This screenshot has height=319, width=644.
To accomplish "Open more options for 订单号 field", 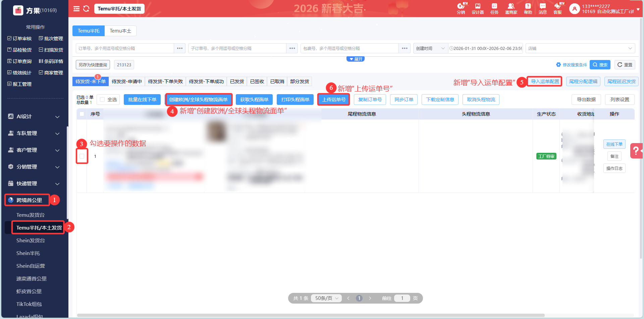I will [x=180, y=48].
